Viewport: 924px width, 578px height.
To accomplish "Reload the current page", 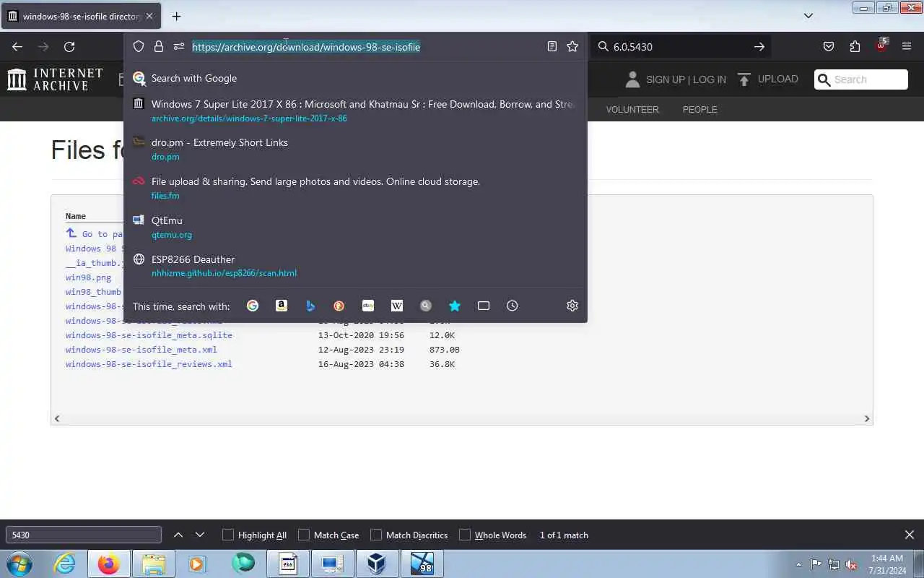I will click(69, 46).
